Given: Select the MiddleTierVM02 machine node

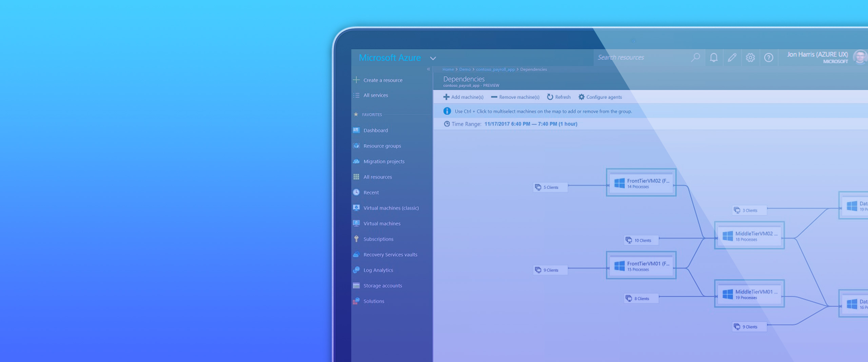Looking at the screenshot, I should pyautogui.click(x=749, y=236).
